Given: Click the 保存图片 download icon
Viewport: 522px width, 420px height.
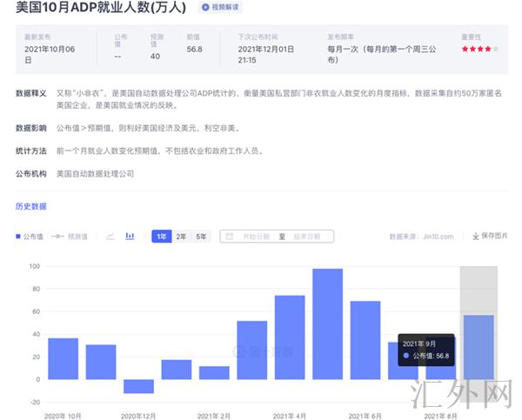Looking at the screenshot, I should point(476,237).
